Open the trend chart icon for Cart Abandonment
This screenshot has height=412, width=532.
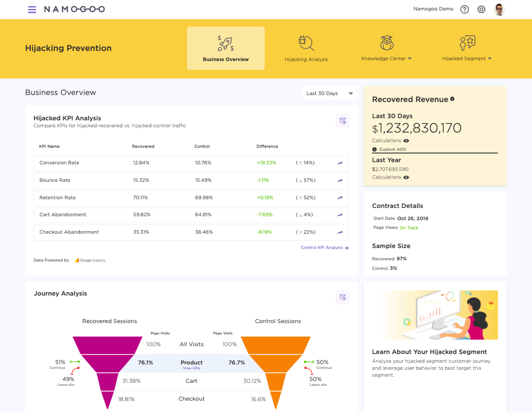point(340,215)
